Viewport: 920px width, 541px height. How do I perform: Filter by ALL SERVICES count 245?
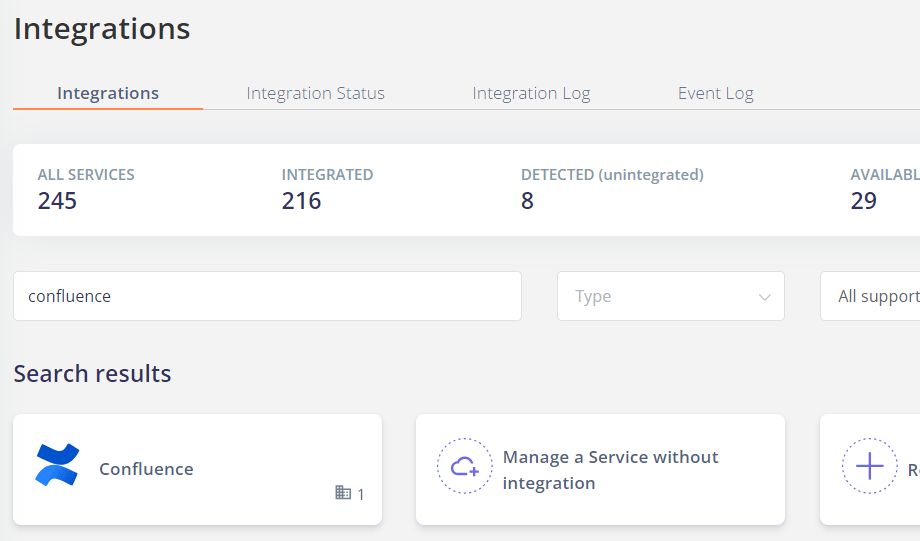pos(86,190)
